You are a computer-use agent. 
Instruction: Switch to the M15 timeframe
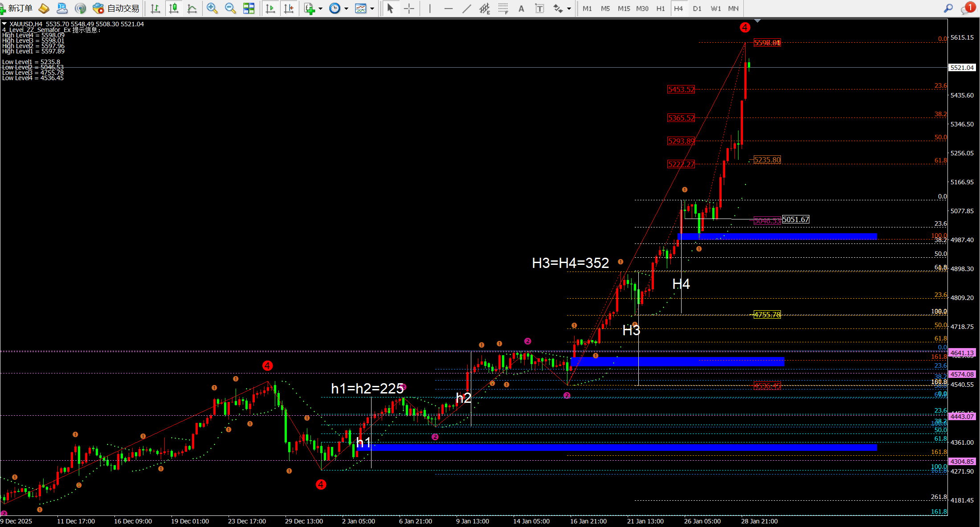[x=624, y=8]
